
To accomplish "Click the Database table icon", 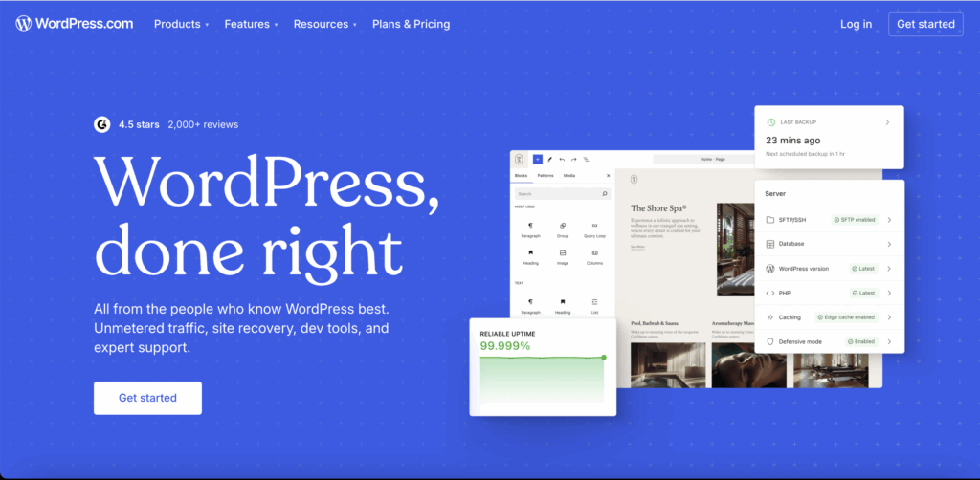I will tap(770, 244).
